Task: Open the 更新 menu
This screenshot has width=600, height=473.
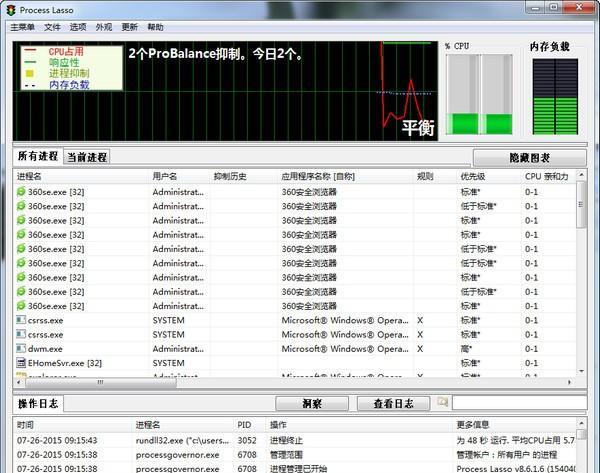Action: [x=130, y=27]
